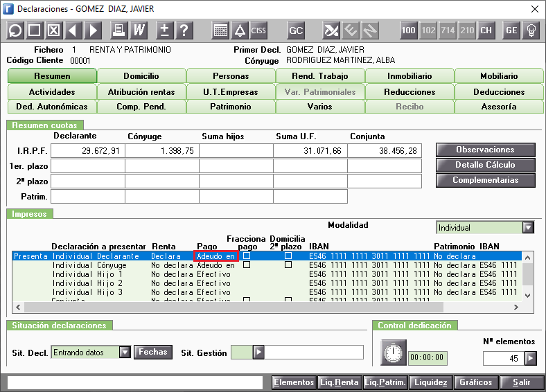Click the Observaciones button
The height and width of the screenshot is (392, 546).
tap(486, 150)
